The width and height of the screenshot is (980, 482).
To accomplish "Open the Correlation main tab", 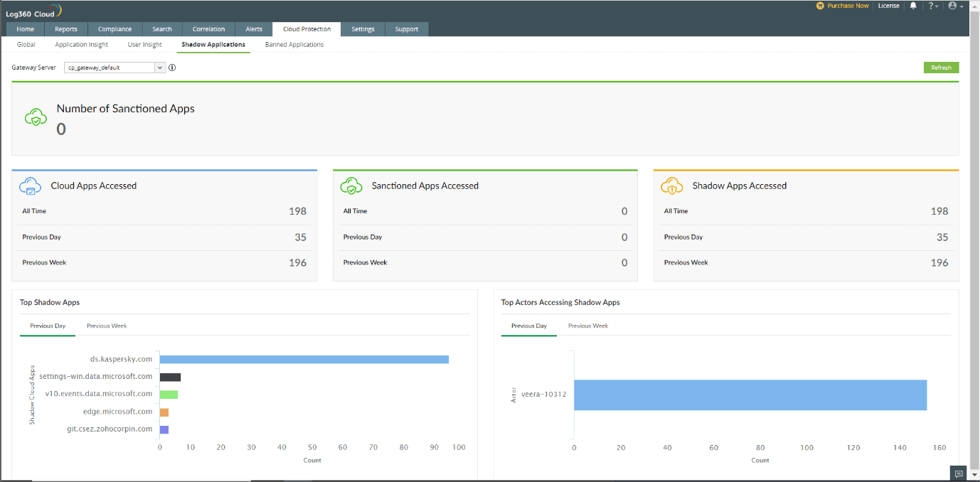I will (208, 29).
